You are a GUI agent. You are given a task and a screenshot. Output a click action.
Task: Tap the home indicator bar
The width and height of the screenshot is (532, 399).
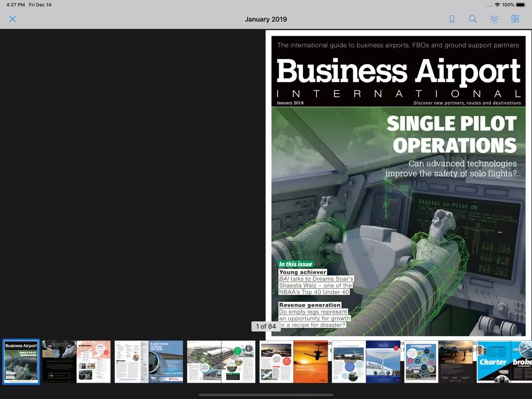click(x=266, y=395)
